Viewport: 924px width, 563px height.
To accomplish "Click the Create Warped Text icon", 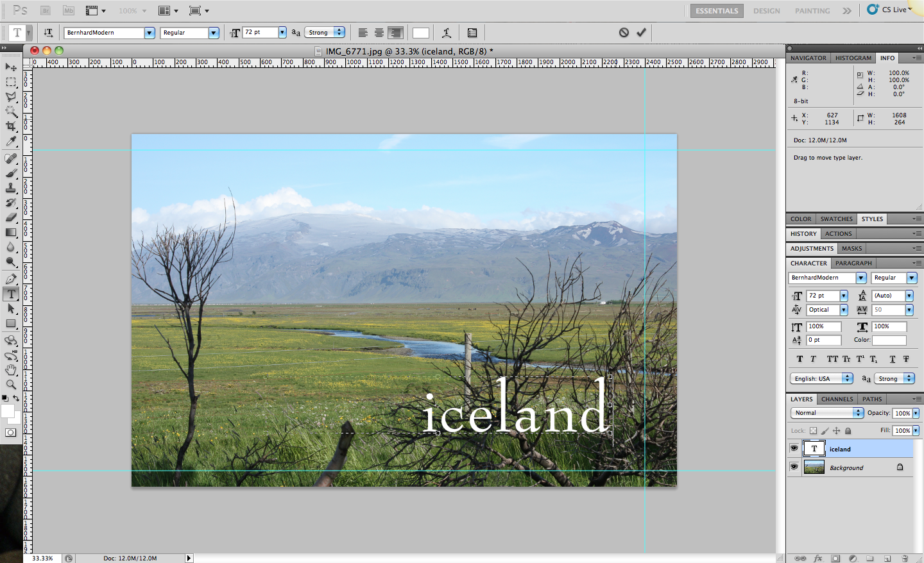I will [x=447, y=33].
